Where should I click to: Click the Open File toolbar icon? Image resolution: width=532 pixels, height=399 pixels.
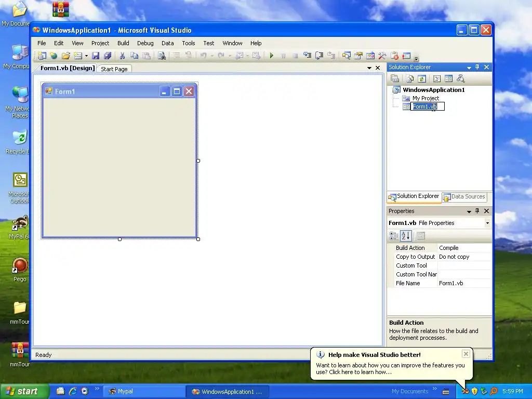(x=65, y=56)
